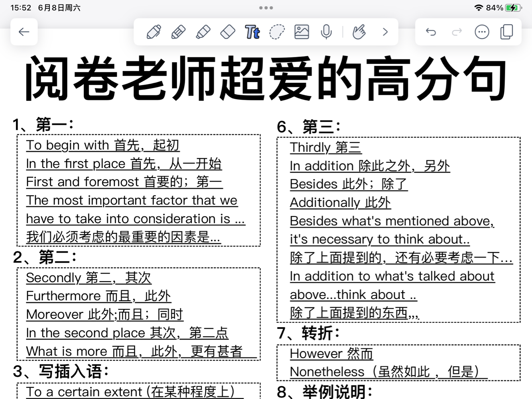Tap line 'What is more 而且'
This screenshot has height=399, width=532.
[x=141, y=351]
